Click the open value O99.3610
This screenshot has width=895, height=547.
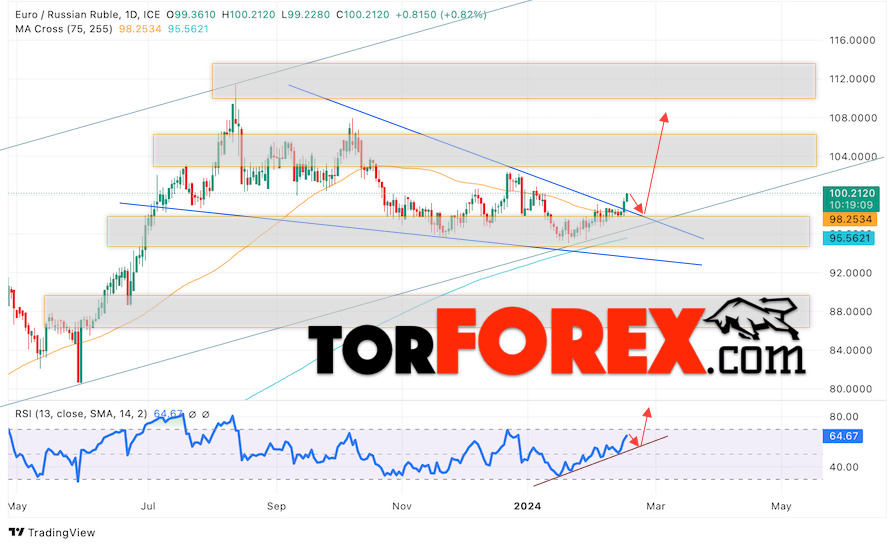tap(191, 14)
